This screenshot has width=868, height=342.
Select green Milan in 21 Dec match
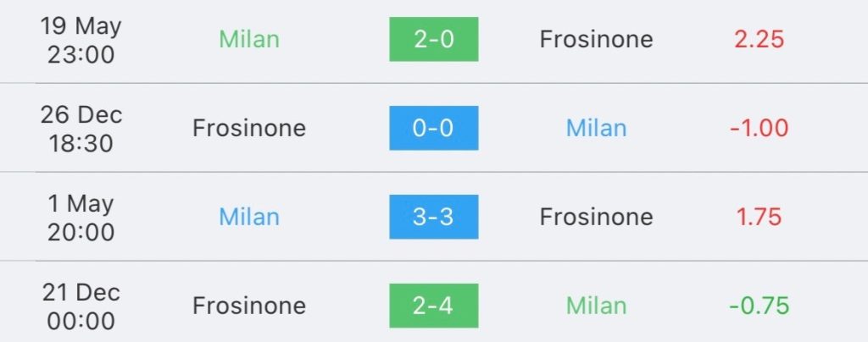(596, 306)
